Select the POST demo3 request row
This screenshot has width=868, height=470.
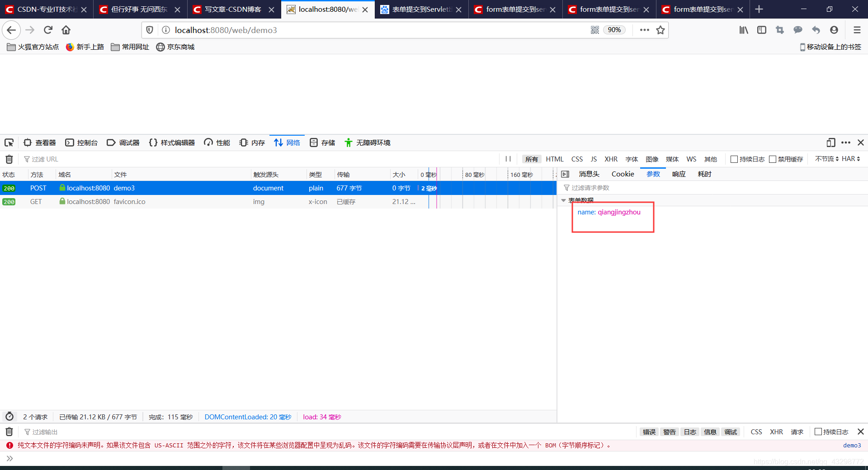pos(278,188)
